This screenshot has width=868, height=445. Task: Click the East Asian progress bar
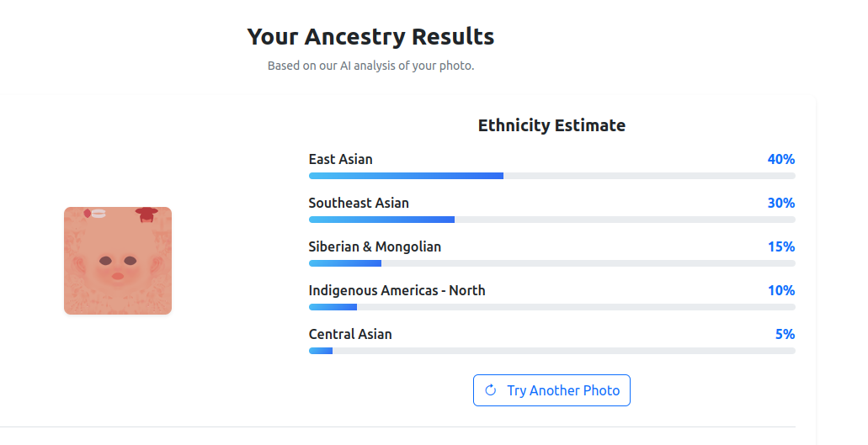(x=551, y=176)
